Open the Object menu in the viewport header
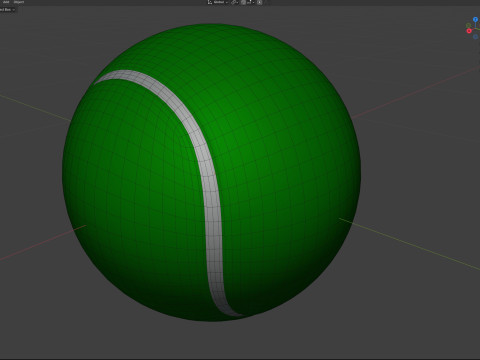480x360 pixels. (x=19, y=2)
